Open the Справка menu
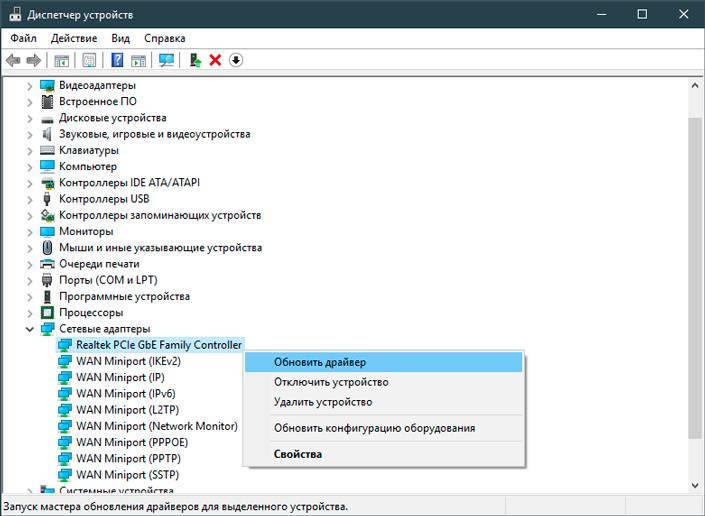This screenshot has height=516, width=705. (165, 39)
